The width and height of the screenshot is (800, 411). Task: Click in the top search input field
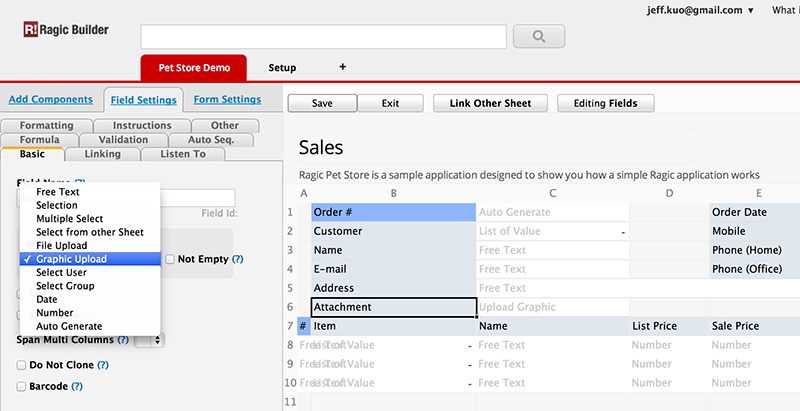(x=323, y=36)
